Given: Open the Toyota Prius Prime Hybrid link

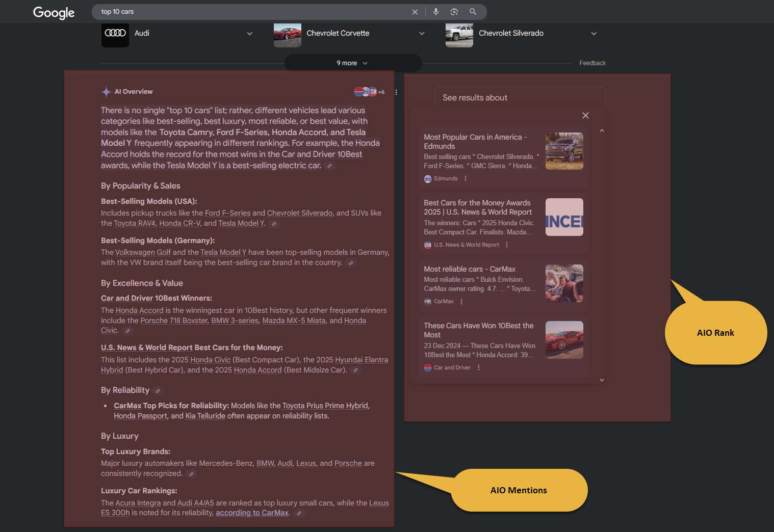Looking at the screenshot, I should point(325,406).
